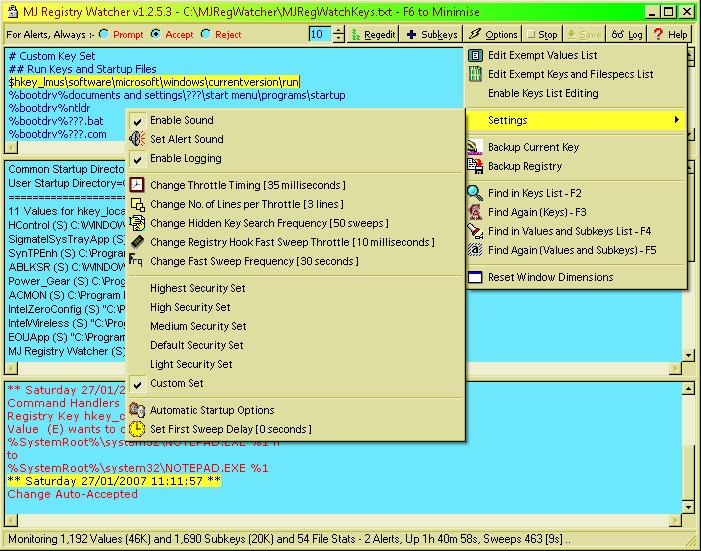Viewport: 701px width, 551px height.
Task: Click the Log glasses button
Action: coord(627,34)
